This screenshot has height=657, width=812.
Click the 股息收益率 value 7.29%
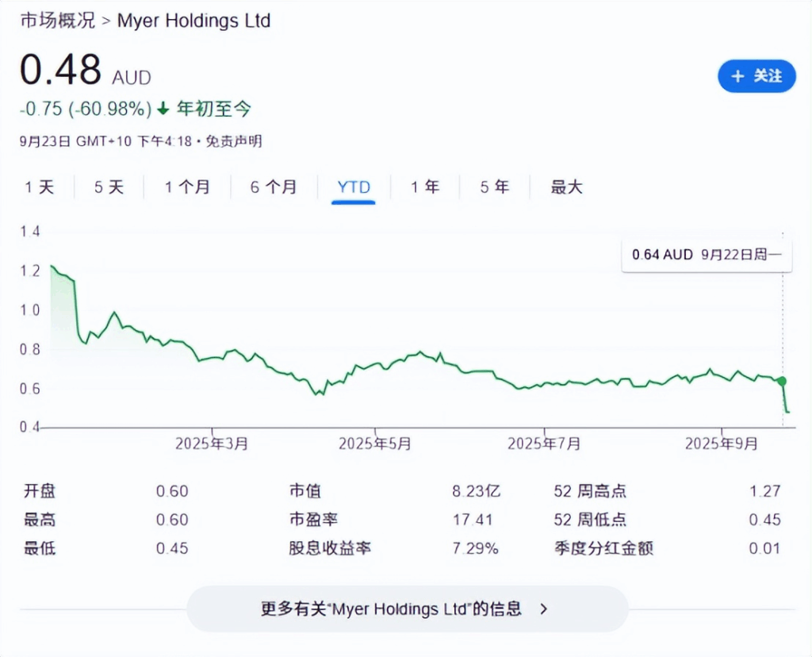coord(476,548)
